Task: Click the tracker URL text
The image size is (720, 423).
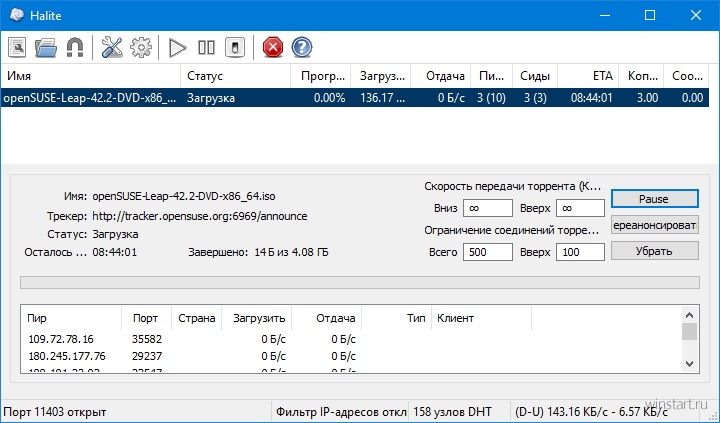Action: pos(200,216)
